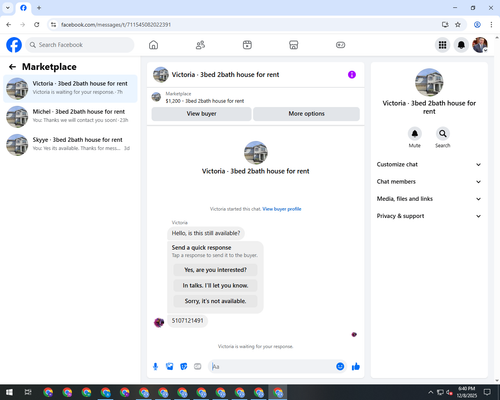Show hidden system tray icons
The image size is (500, 400).
431,392
